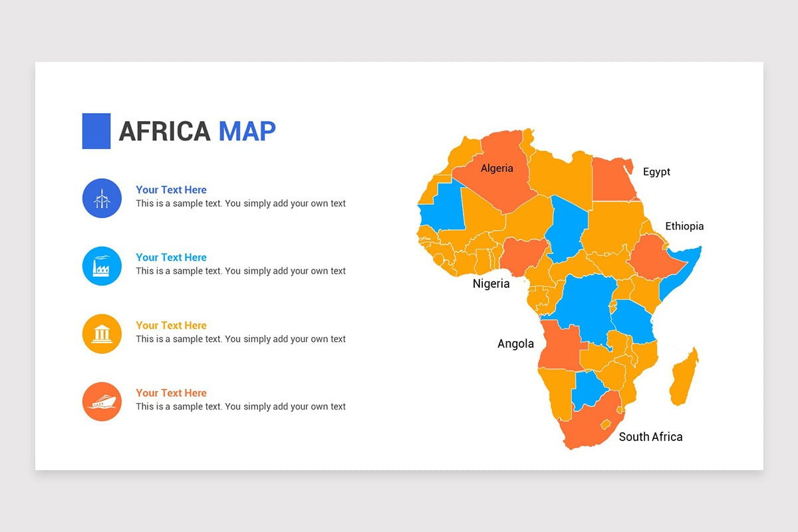
Task: Select the cruise ship icon
Action: pos(102,402)
